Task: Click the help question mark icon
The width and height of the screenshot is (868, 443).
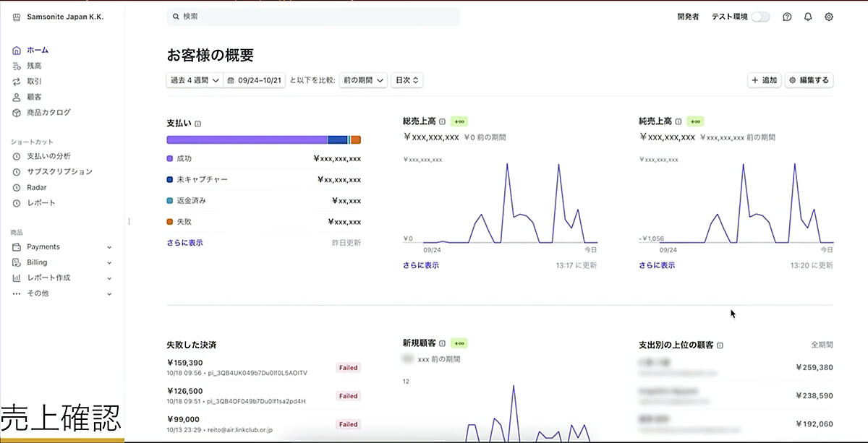Action: click(x=787, y=17)
